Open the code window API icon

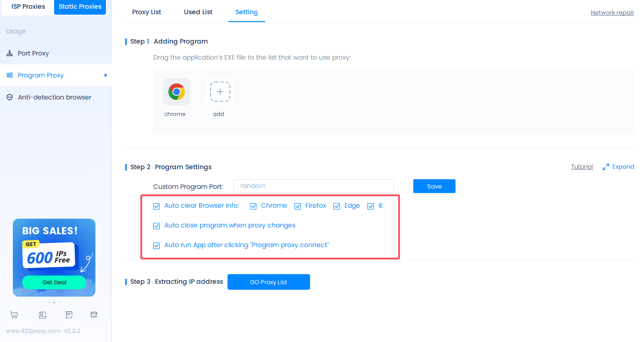[94, 315]
